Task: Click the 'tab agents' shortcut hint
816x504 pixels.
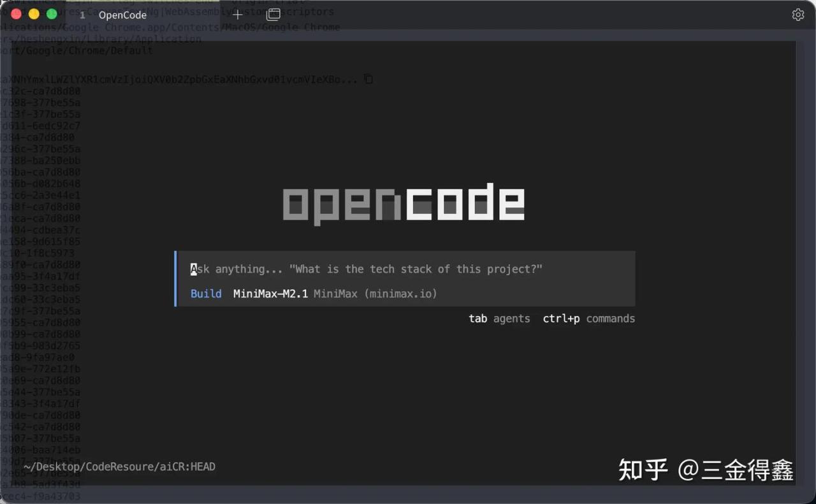Action: pos(499,319)
